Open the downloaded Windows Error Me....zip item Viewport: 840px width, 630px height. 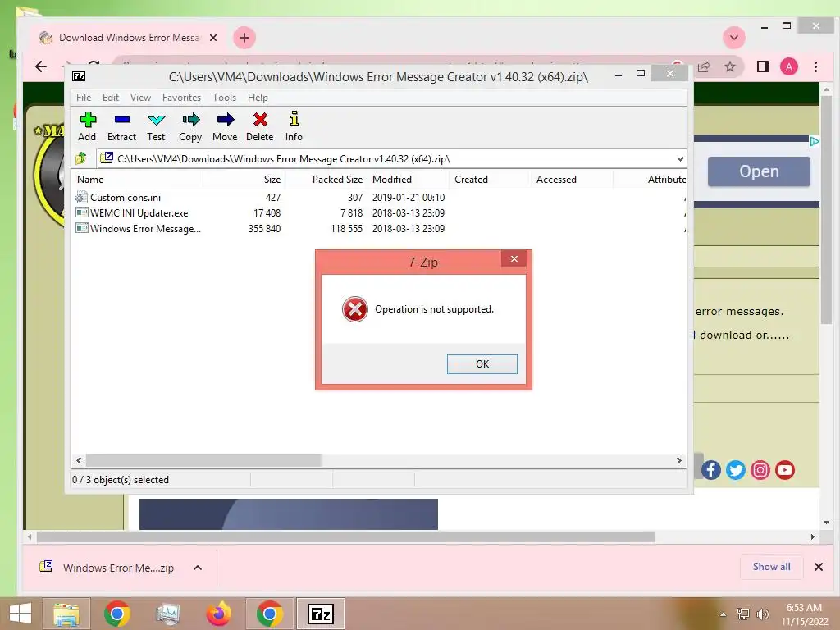(107, 568)
